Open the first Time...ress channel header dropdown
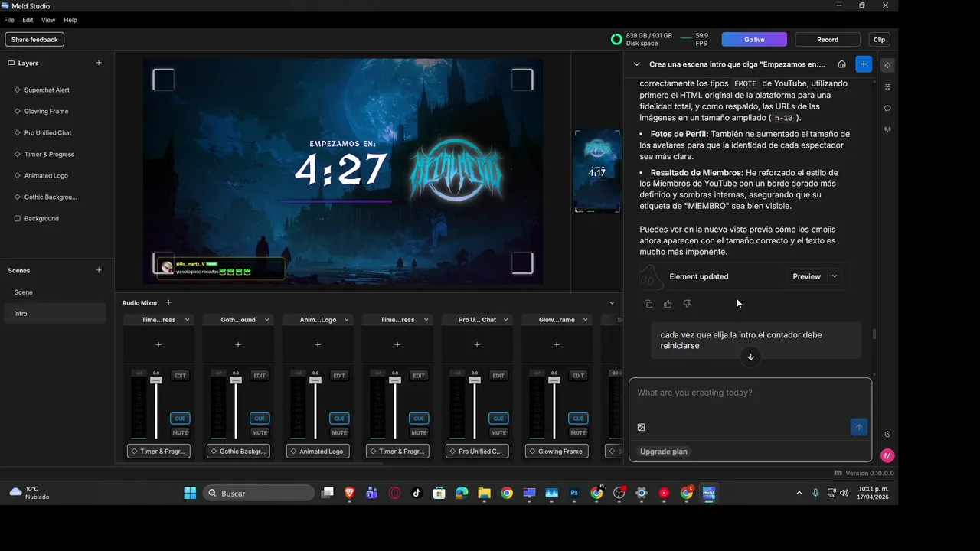Viewport: 980px width, 551px height. pyautogui.click(x=188, y=320)
